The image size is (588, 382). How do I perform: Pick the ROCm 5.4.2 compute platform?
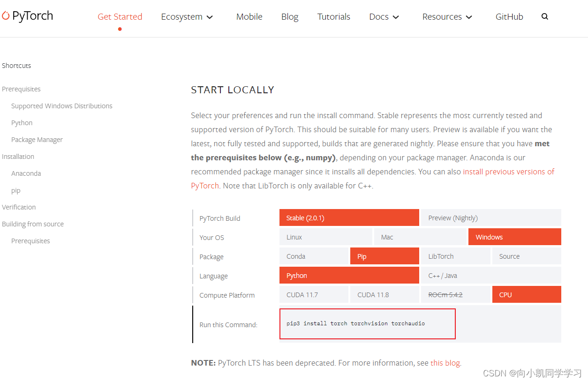[x=455, y=294]
